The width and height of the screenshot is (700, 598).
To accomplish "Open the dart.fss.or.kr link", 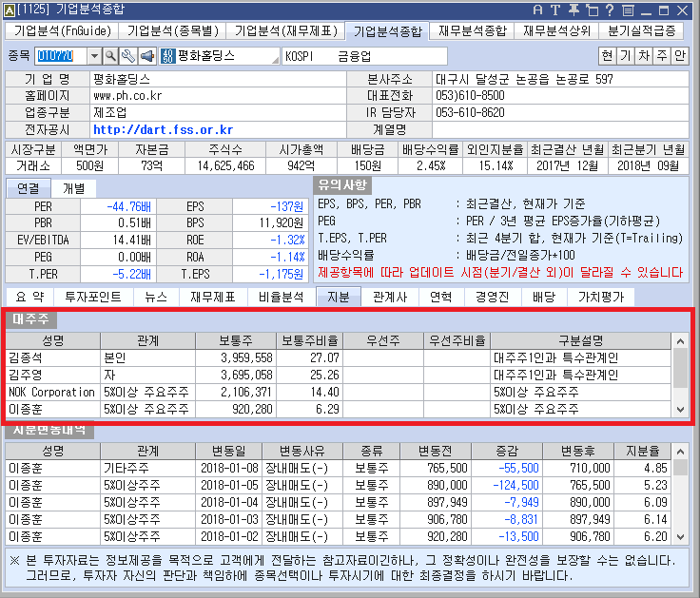I will coord(163,130).
